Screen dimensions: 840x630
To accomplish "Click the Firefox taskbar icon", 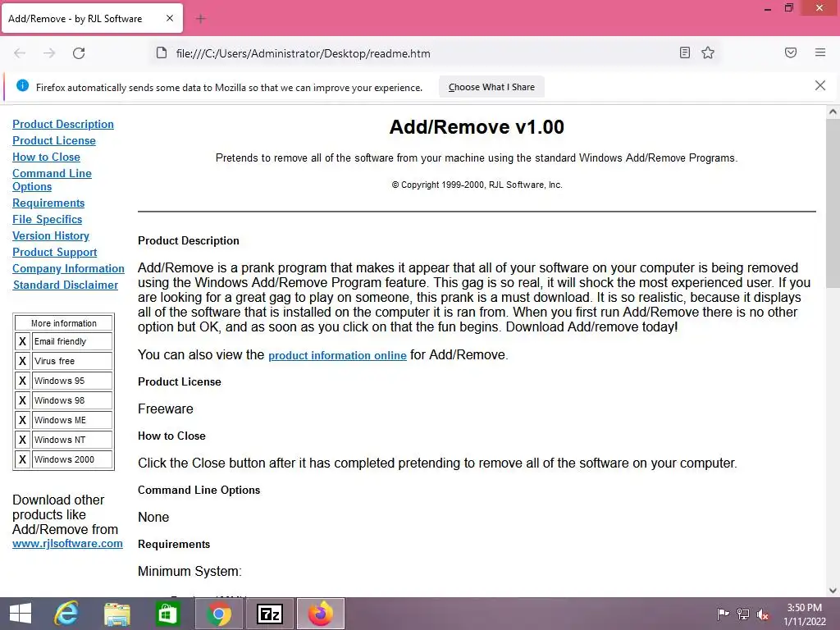I will (321, 614).
